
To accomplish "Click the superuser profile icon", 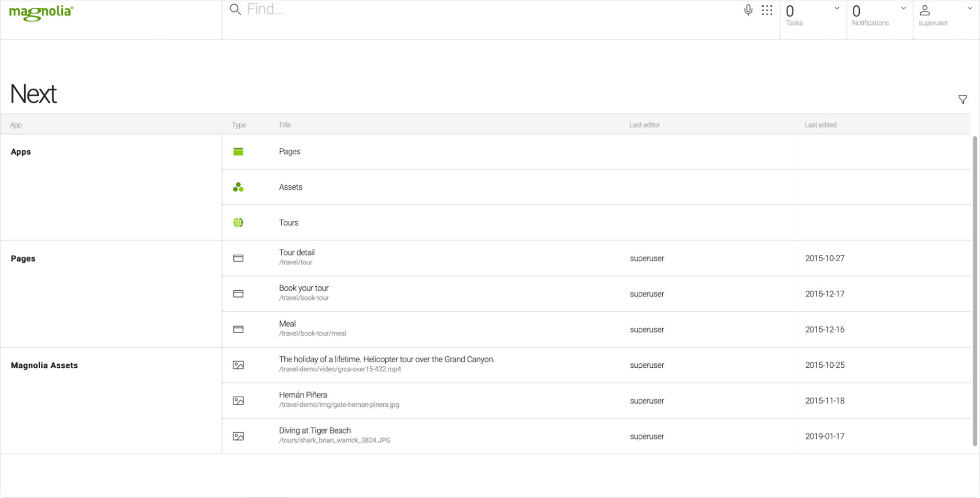I will pos(924,11).
